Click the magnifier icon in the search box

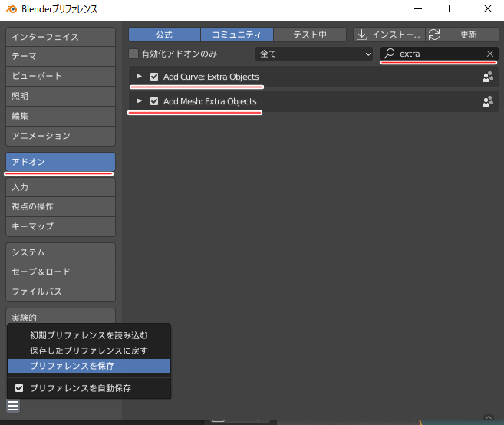390,54
